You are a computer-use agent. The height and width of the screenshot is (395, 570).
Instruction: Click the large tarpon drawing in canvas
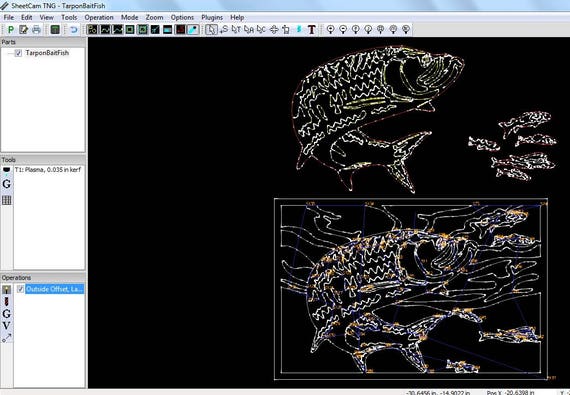pyautogui.click(x=378, y=118)
